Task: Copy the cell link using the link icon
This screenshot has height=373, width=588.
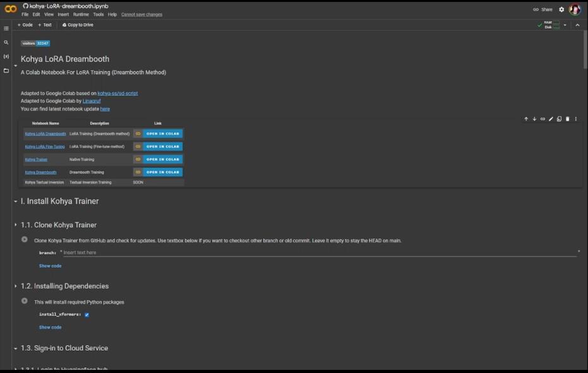Action: tap(542, 118)
